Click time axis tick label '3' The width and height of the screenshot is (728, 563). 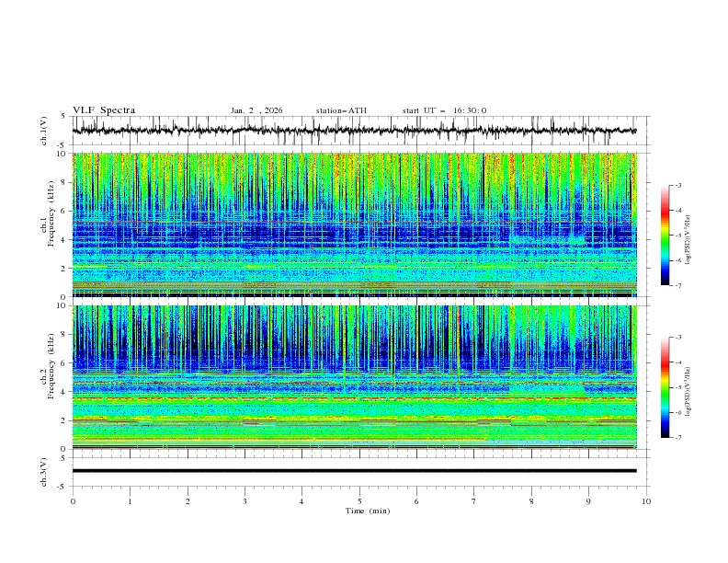pyautogui.click(x=245, y=501)
